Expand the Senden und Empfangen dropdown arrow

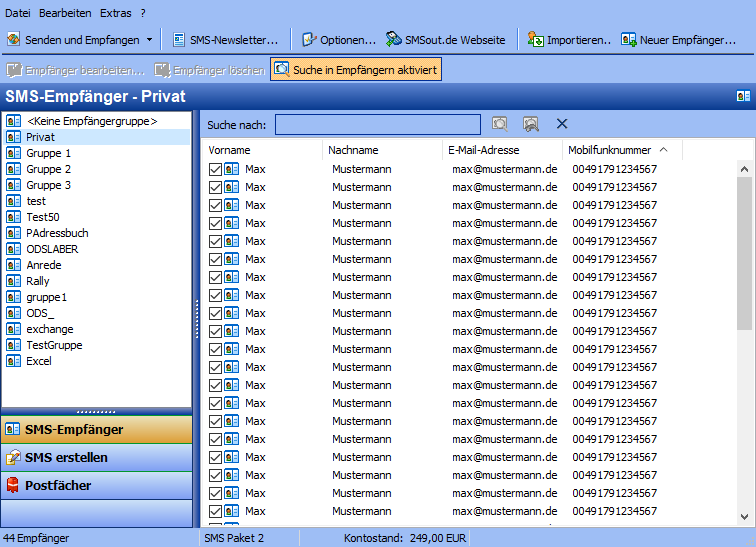pyautogui.click(x=149, y=40)
